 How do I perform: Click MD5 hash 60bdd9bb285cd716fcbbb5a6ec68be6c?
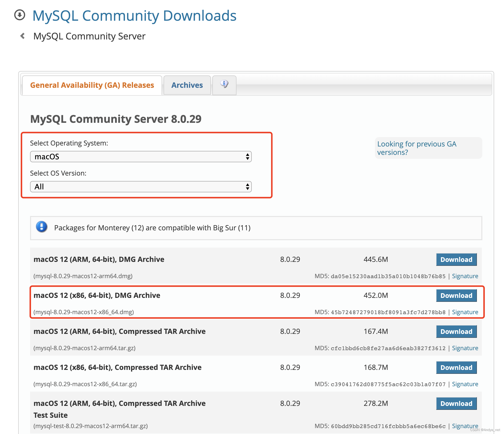tap(388, 426)
